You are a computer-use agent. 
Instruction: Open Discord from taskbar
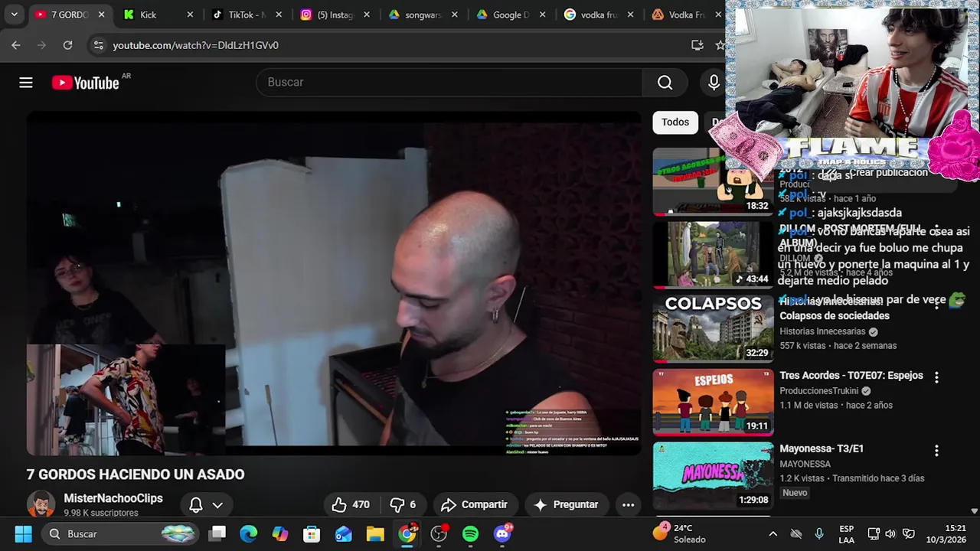click(x=502, y=533)
